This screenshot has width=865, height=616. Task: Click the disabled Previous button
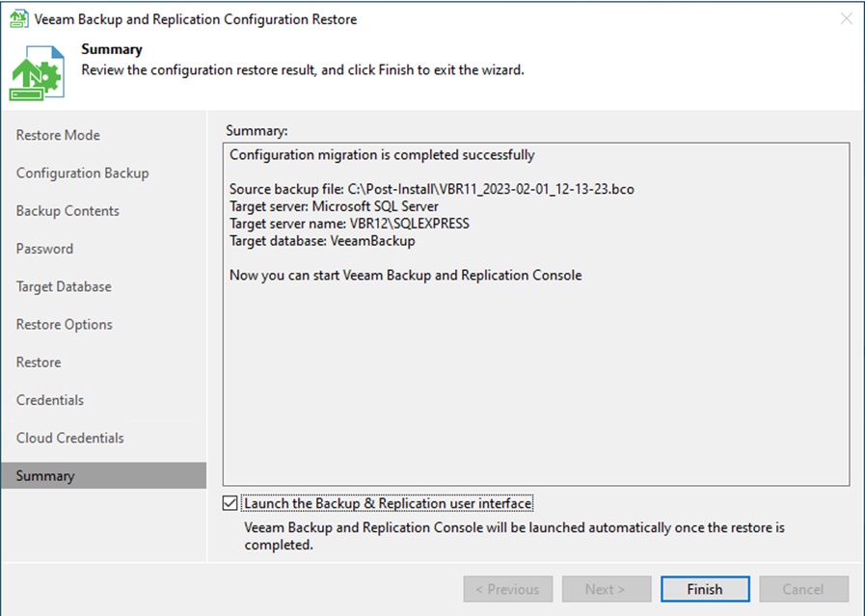508,589
